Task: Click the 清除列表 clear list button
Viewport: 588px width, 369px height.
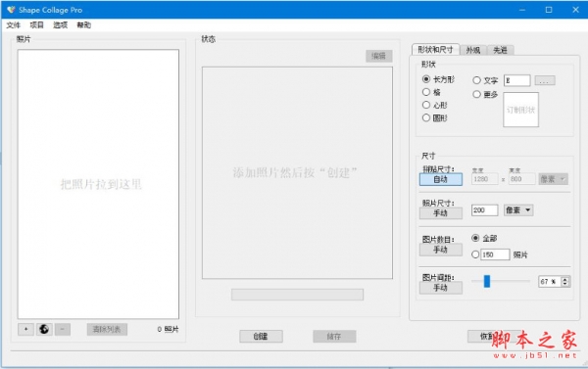Action: coord(107,329)
